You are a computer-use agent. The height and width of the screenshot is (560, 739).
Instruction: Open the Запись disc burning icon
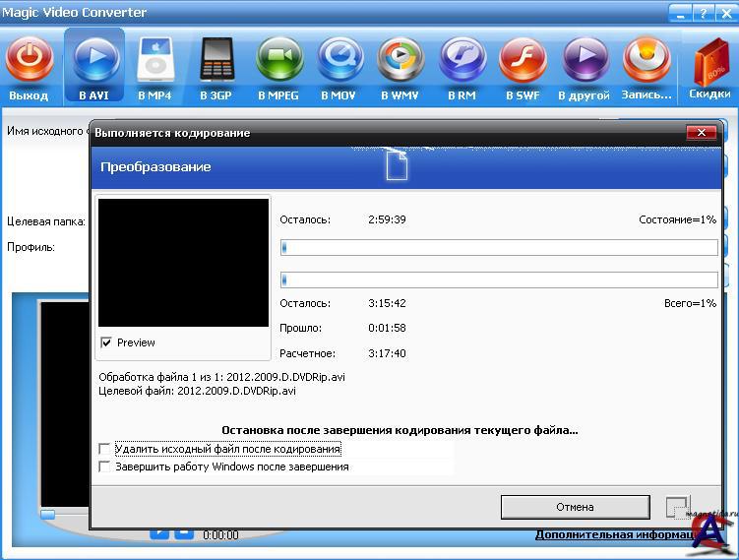pos(647,59)
